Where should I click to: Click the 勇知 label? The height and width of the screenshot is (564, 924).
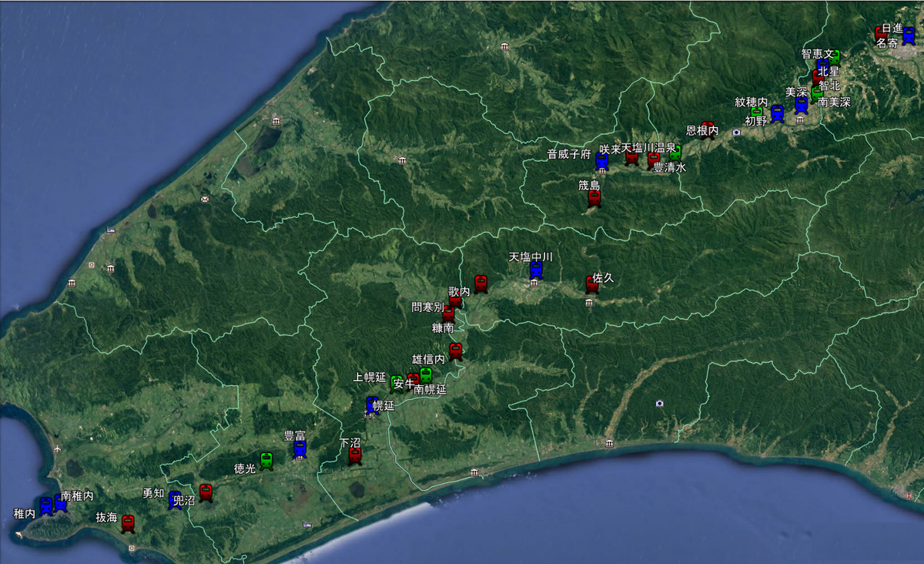154,494
